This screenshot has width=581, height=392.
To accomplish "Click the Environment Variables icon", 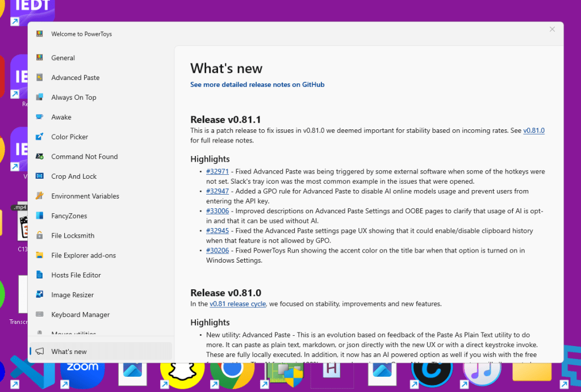I will pos(40,196).
